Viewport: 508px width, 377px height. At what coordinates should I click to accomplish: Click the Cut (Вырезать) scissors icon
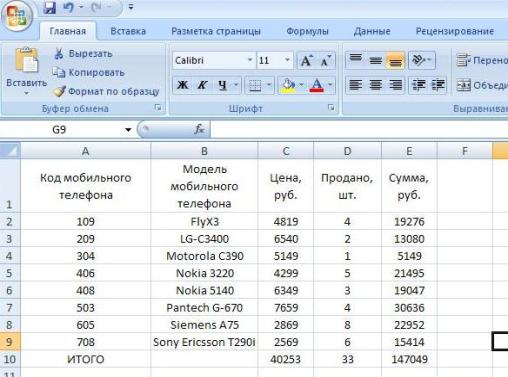click(x=59, y=53)
